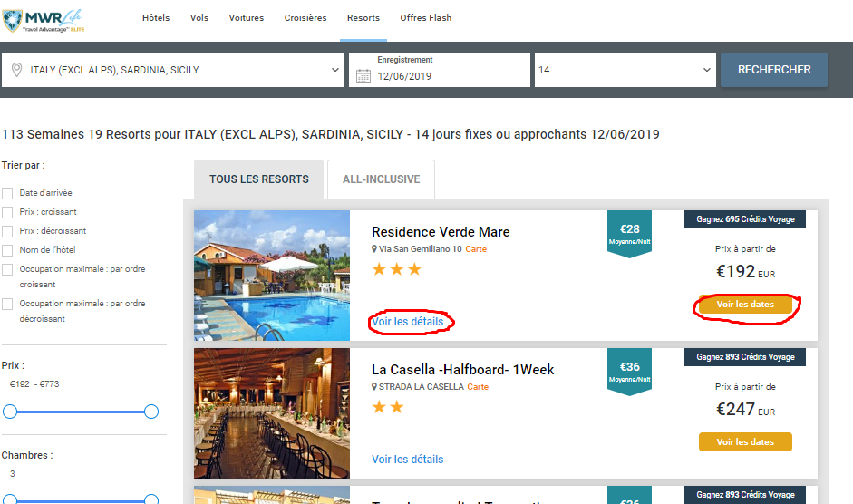Open the 14 days duration dropdown
Image resolution: width=853 pixels, height=504 pixels.
(625, 70)
